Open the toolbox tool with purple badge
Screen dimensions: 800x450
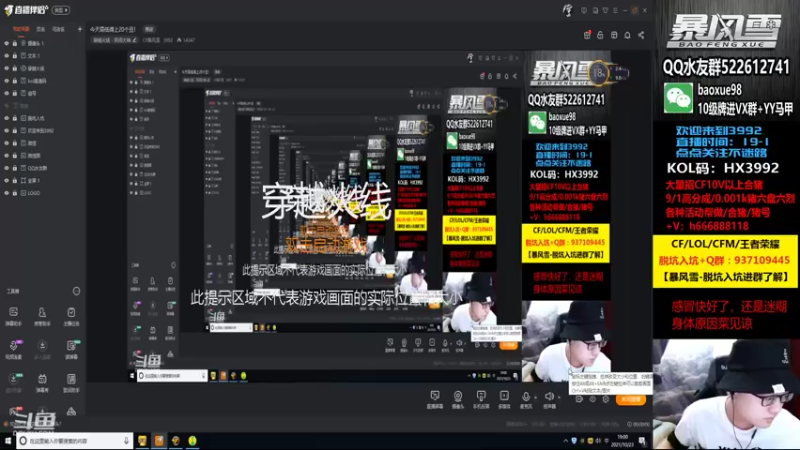(x=13, y=349)
